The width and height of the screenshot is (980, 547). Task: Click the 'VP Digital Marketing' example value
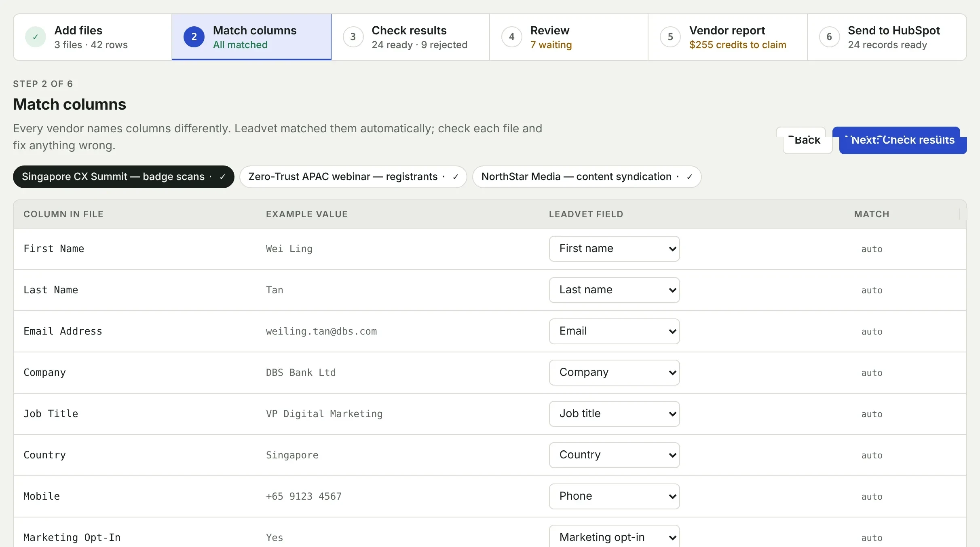(324, 414)
